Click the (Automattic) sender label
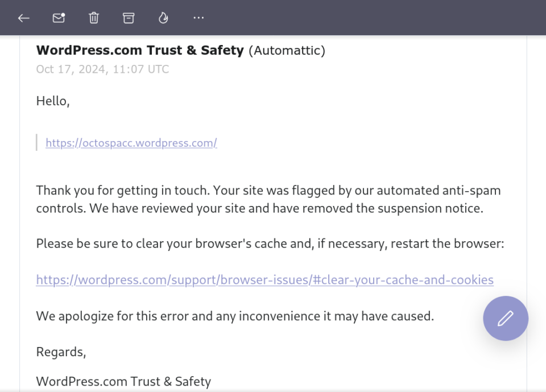Image resolution: width=546 pixels, height=392 pixels. tap(287, 51)
